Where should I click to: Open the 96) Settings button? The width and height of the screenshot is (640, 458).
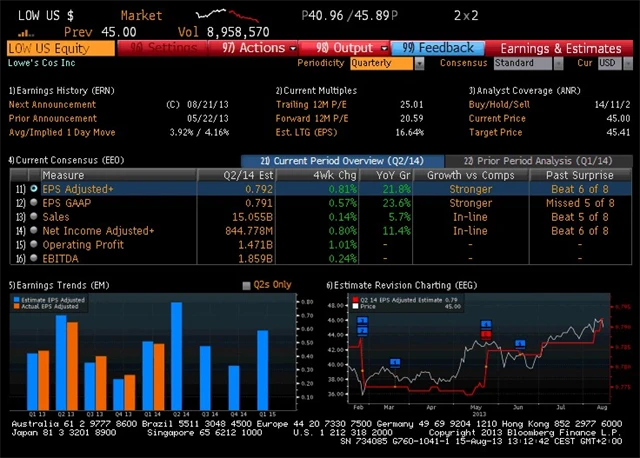click(162, 48)
